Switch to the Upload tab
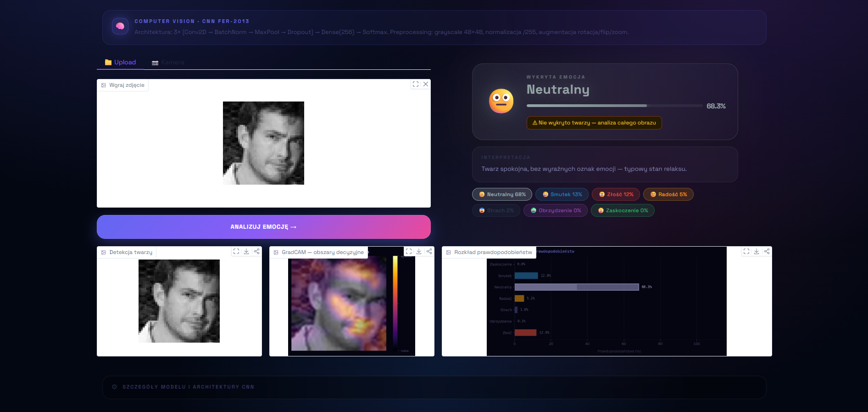Viewport: 868px width, 412px height. pyautogui.click(x=120, y=62)
